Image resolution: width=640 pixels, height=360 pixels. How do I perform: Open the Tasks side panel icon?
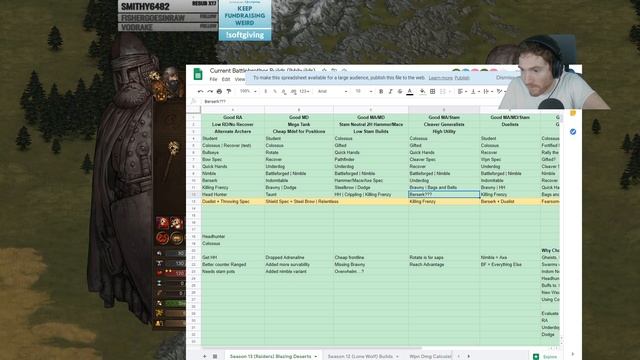(573, 131)
